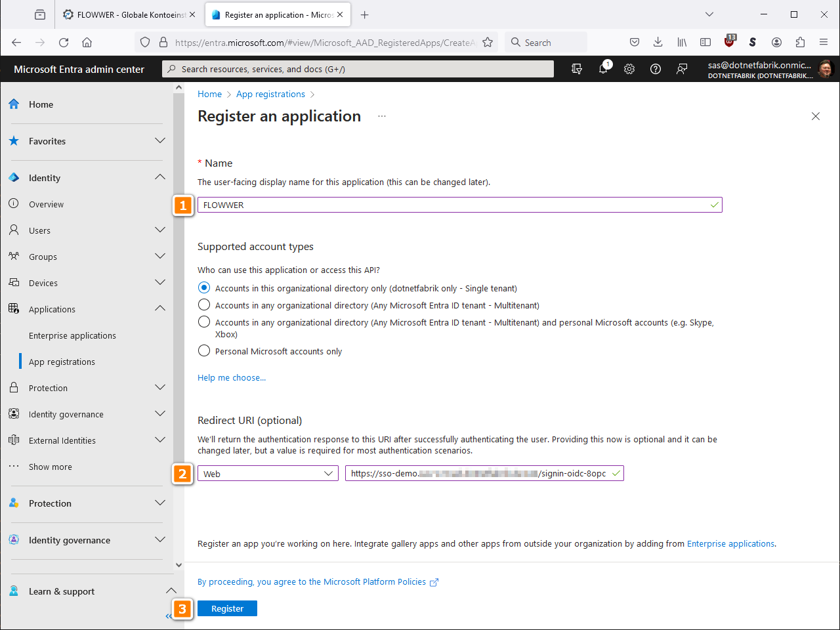This screenshot has height=630, width=840.
Task: Expand the Users menu section
Action: click(159, 230)
